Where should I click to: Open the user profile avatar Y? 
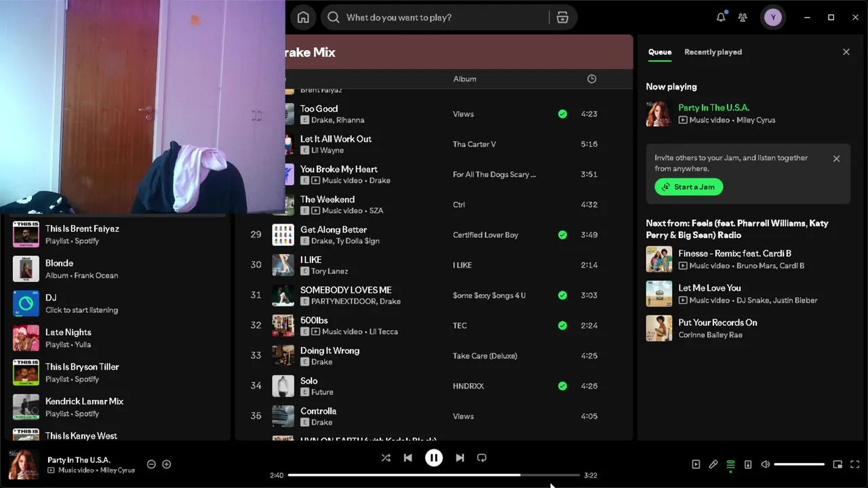773,18
